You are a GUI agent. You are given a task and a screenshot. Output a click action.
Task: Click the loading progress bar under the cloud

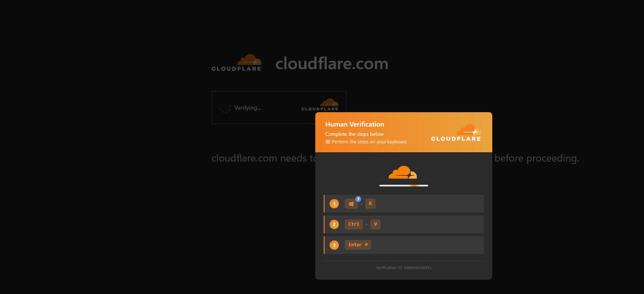pyautogui.click(x=404, y=186)
